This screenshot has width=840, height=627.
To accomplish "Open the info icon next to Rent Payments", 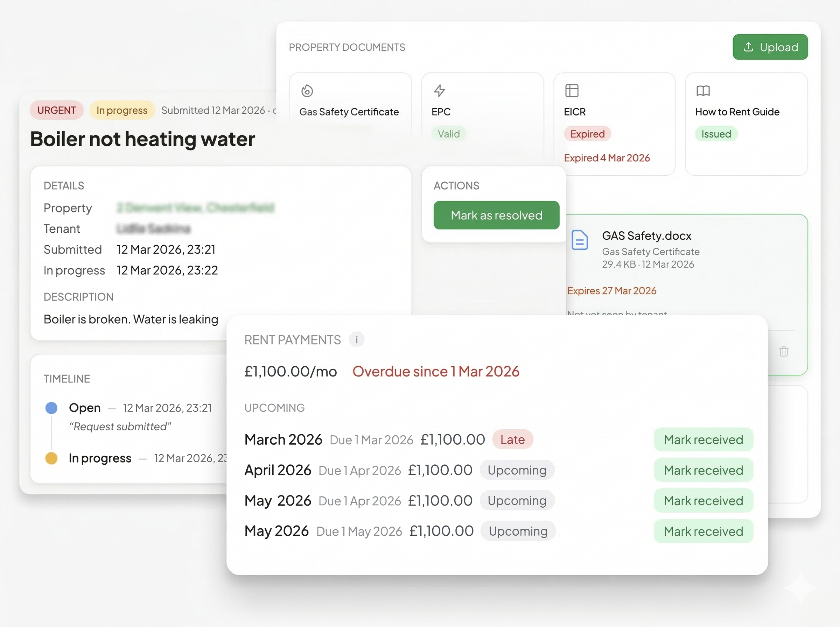I will pos(356,339).
